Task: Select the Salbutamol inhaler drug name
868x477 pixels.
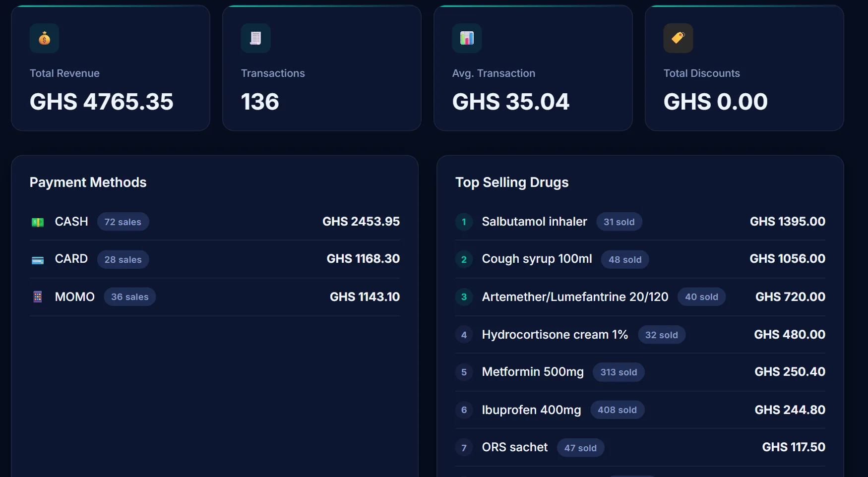Action: (x=535, y=222)
